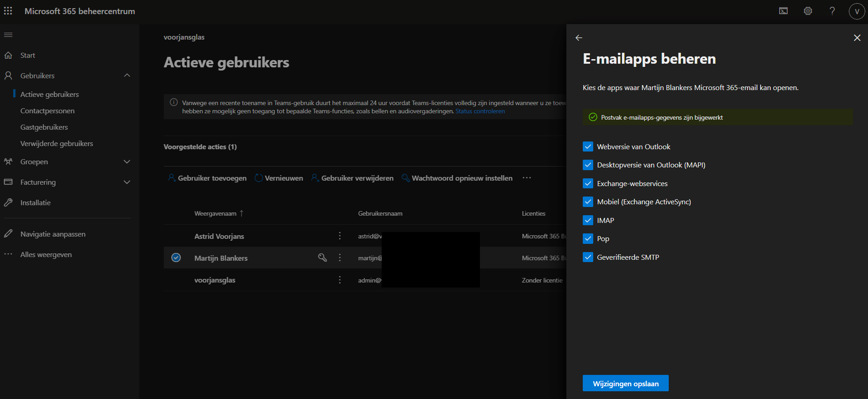Screen dimensions: 868x399
Task: Click the Gebruikersnaam column header
Action: pyautogui.click(x=380, y=213)
